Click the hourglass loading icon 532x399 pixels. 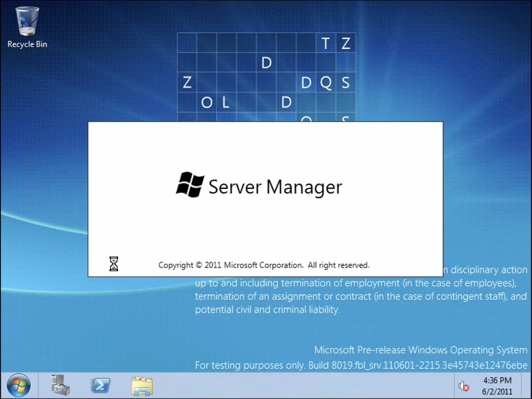tap(114, 264)
